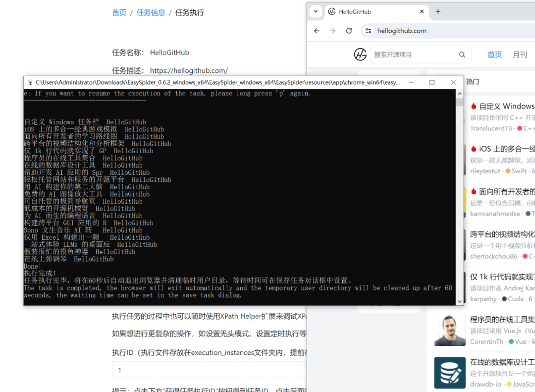Viewport: 535px width, 392px height.
Task: Minimize the console window
Action: 411,82
